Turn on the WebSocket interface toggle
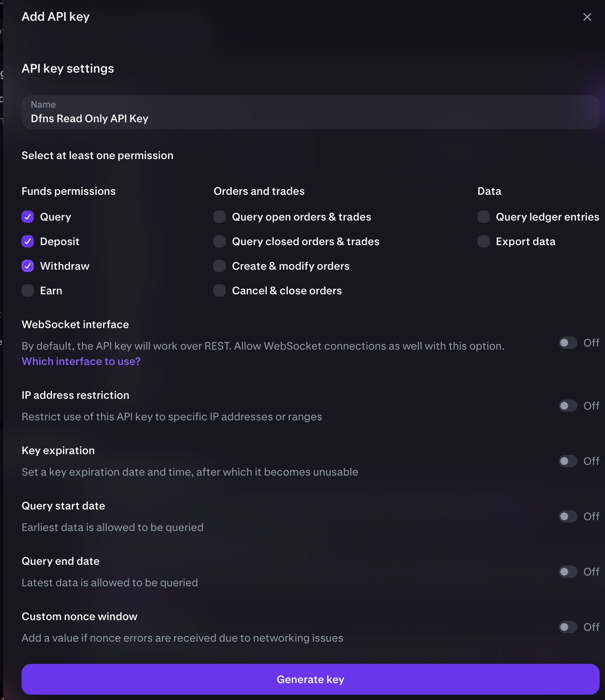605x700 pixels. point(568,343)
